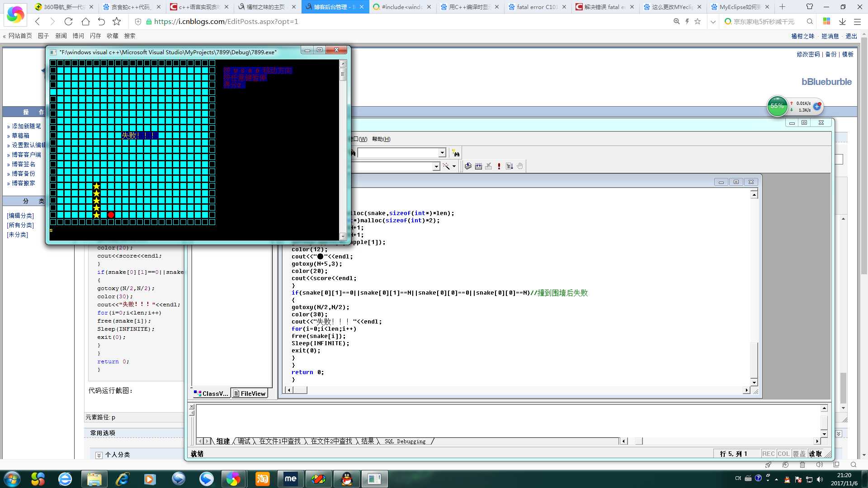Switch to the 橘柑之味的主页 tab
The width and height of the screenshot is (868, 488).
point(267,7)
